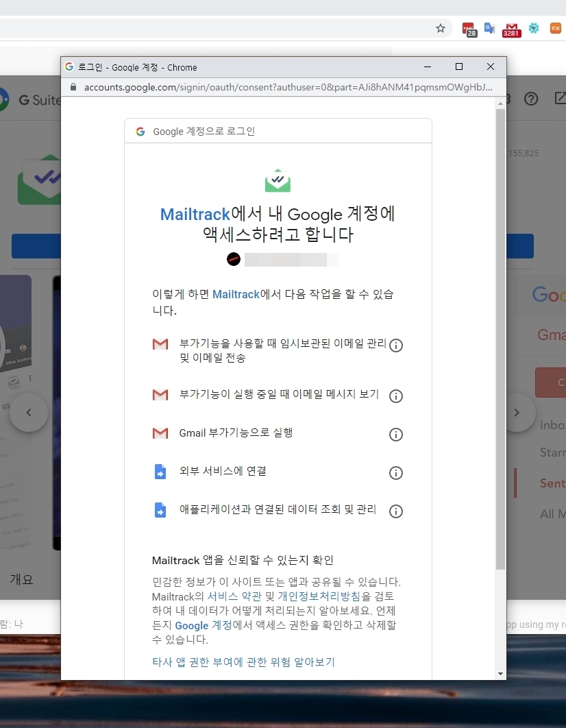Show info for Gmail 부가기능으로 실행 permission
This screenshot has height=728, width=566.
pos(396,434)
